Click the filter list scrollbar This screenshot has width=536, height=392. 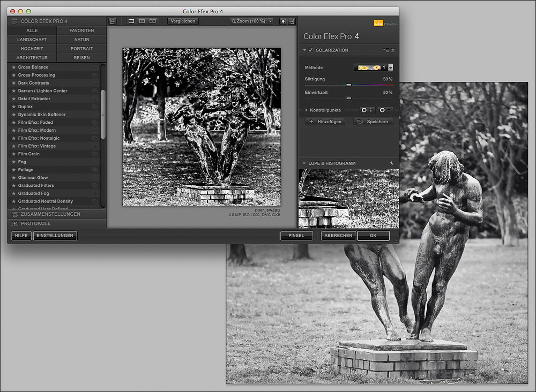[x=103, y=114]
